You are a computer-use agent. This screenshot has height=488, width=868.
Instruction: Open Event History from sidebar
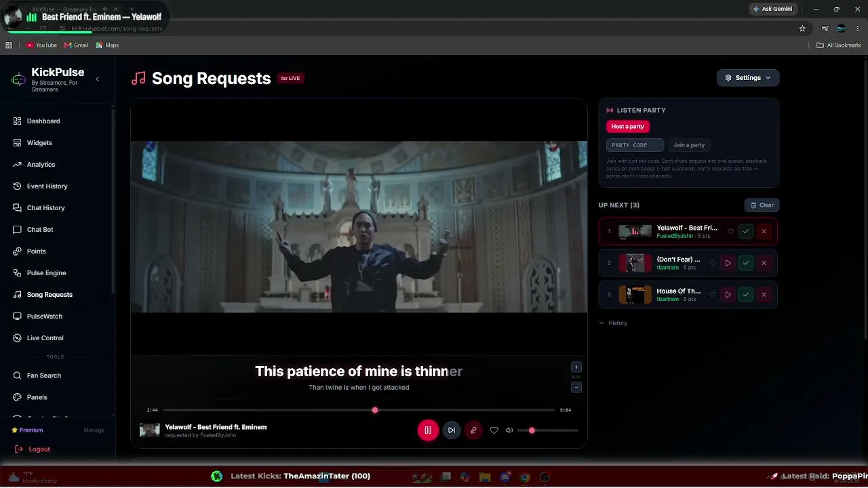[x=47, y=186]
